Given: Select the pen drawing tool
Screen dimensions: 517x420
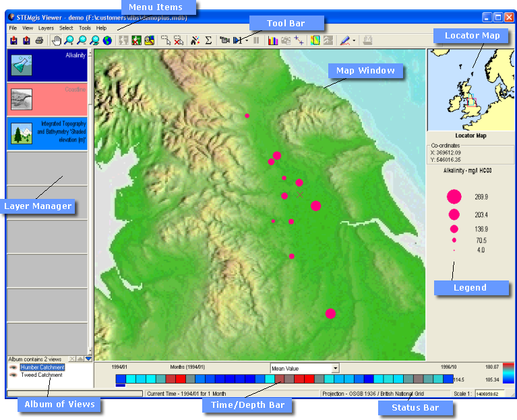Looking at the screenshot, I should pyautogui.click(x=344, y=40).
